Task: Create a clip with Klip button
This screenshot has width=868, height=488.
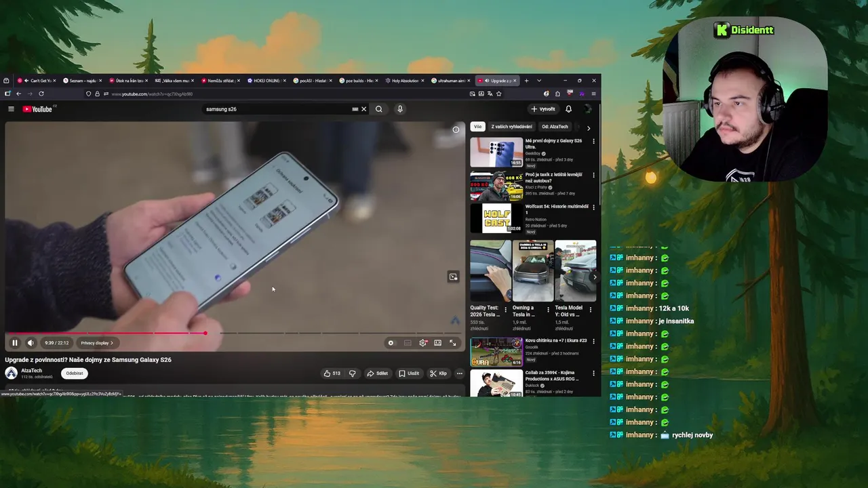Action: tap(439, 373)
